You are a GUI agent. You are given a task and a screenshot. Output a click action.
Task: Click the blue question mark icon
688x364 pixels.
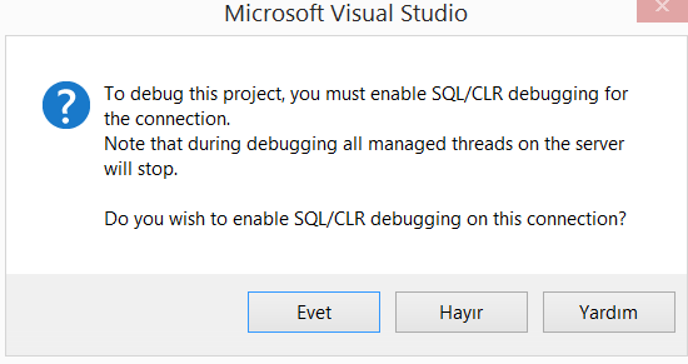pos(66,105)
